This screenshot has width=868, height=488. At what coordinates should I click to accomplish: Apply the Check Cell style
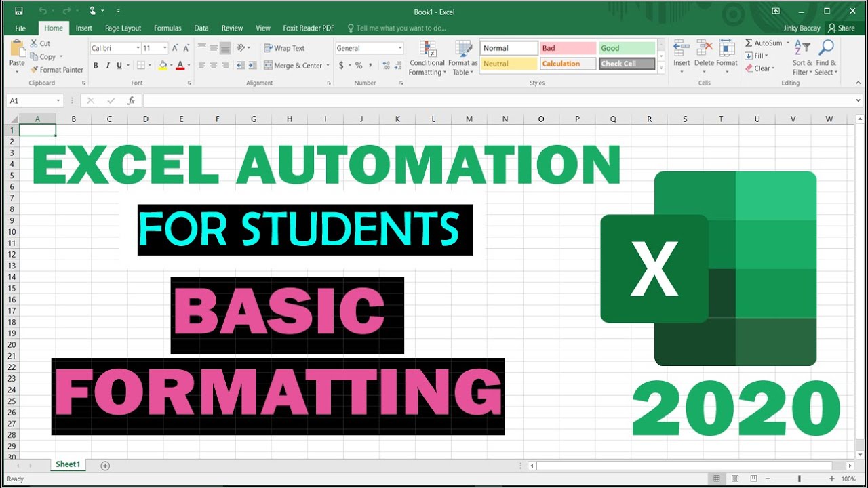click(x=627, y=64)
